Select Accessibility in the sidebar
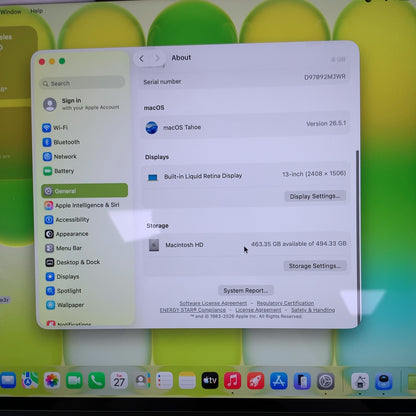Screen dimensions: 416x416 (x=67, y=220)
